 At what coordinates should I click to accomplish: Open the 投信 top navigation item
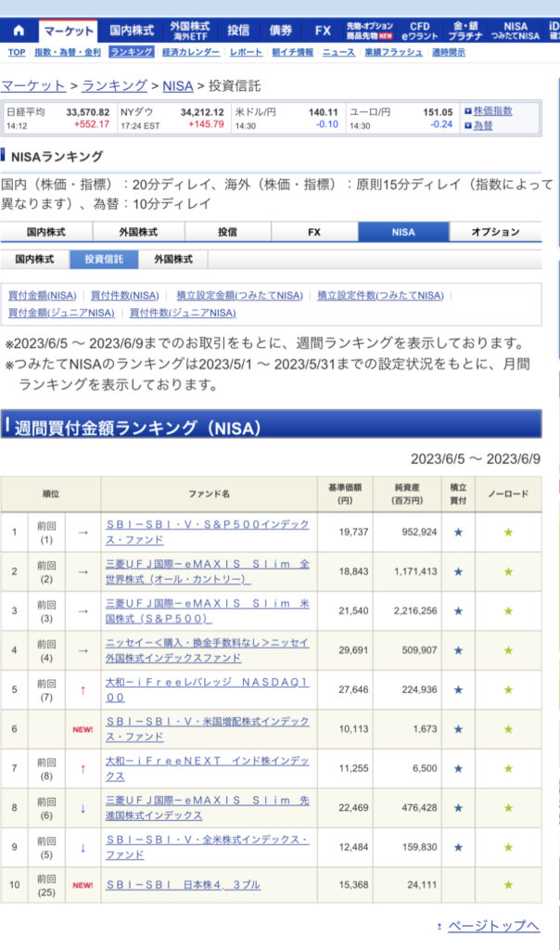coord(238,31)
